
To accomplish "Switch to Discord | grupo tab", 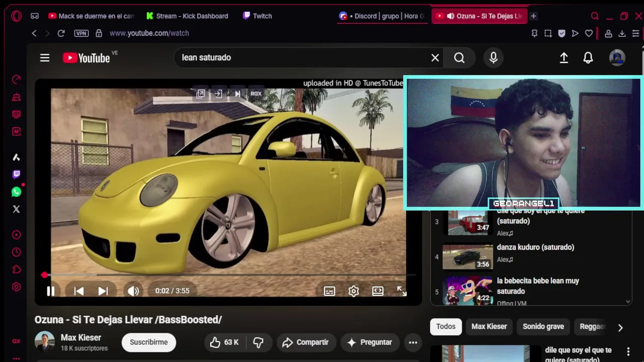I will (382, 16).
